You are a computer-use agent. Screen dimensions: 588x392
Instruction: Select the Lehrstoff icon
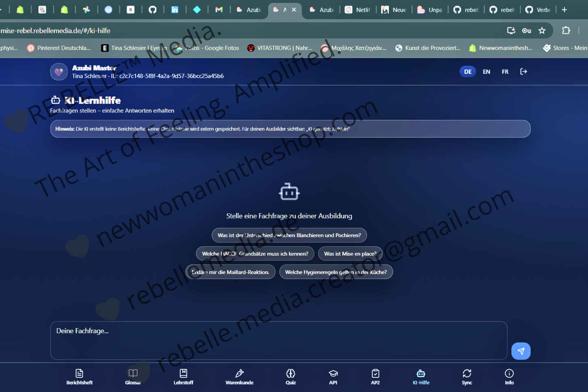(x=183, y=377)
